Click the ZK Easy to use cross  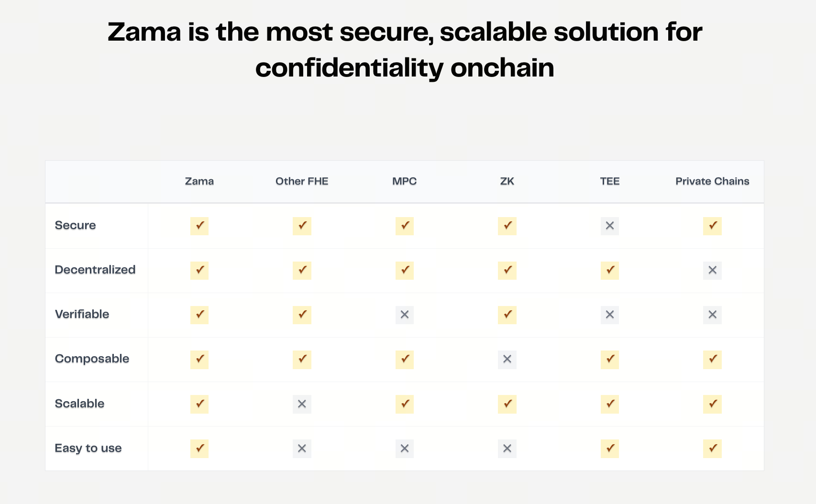tap(507, 449)
